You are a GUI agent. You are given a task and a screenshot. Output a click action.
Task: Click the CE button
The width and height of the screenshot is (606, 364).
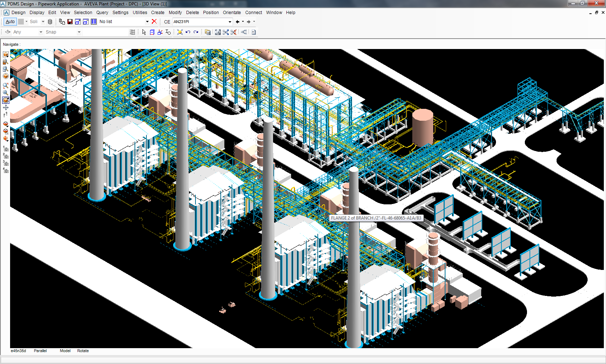[167, 22]
